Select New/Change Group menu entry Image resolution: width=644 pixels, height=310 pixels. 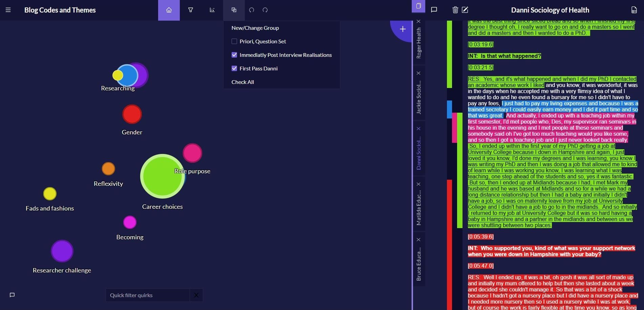pos(255,28)
